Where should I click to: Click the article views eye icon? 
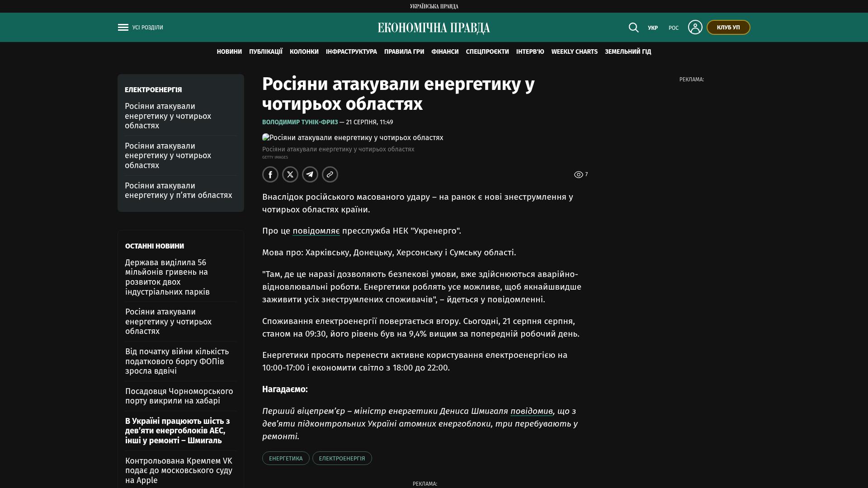coord(578,175)
